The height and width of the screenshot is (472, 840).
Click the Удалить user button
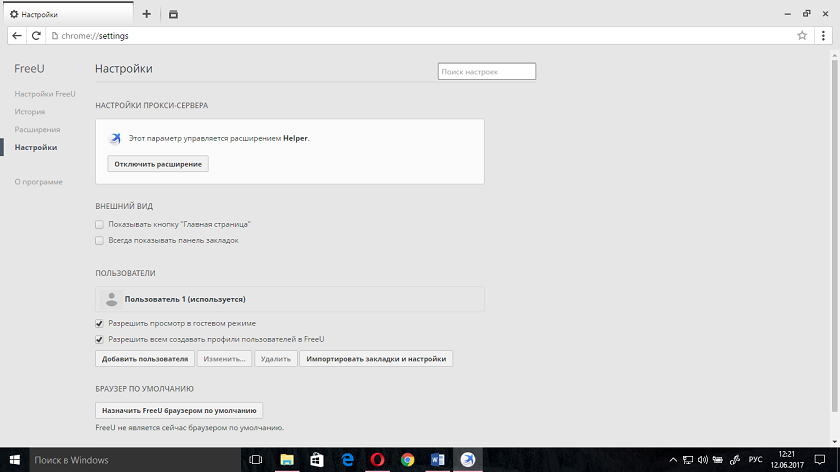275,359
